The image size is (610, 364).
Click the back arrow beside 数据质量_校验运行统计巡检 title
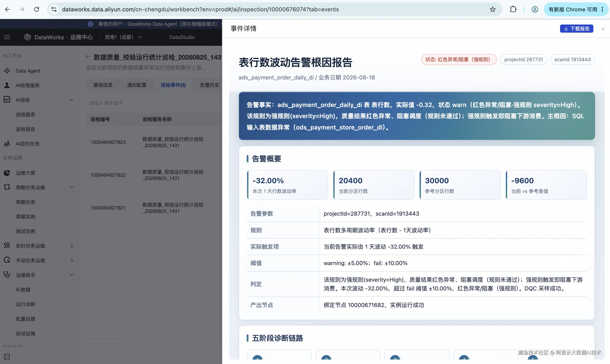[88, 57]
